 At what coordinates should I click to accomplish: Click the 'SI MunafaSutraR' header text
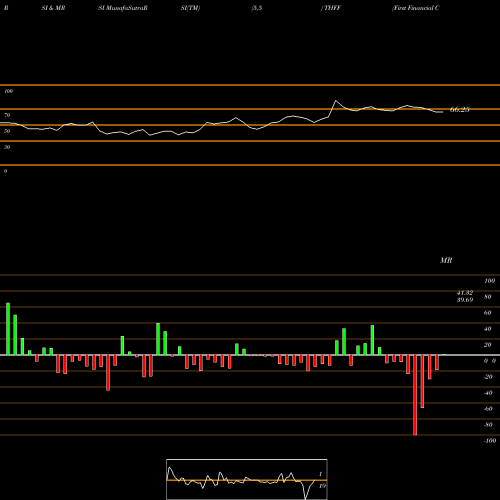pyautogui.click(x=123, y=8)
